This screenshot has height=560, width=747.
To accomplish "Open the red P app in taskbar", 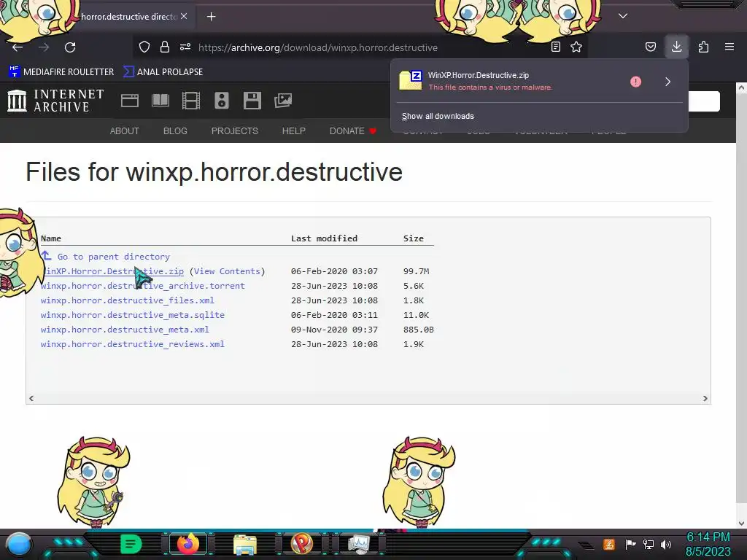I will (x=301, y=544).
